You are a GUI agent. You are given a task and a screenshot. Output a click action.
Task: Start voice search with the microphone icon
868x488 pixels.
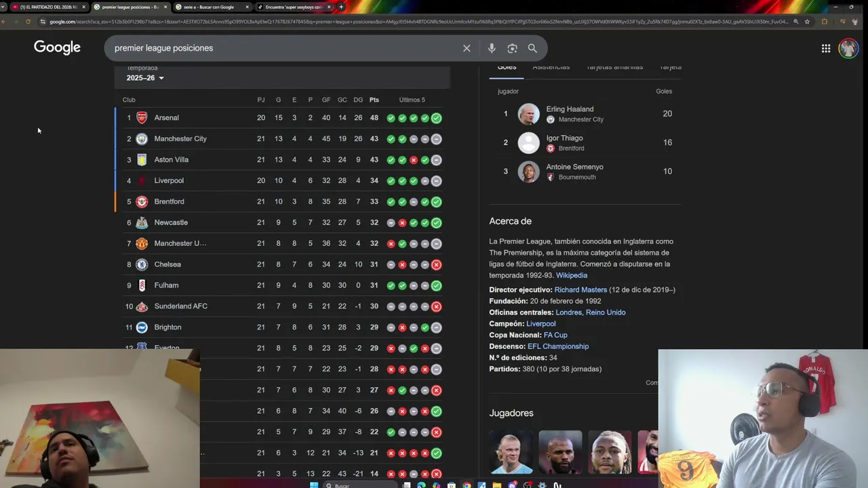(492, 48)
